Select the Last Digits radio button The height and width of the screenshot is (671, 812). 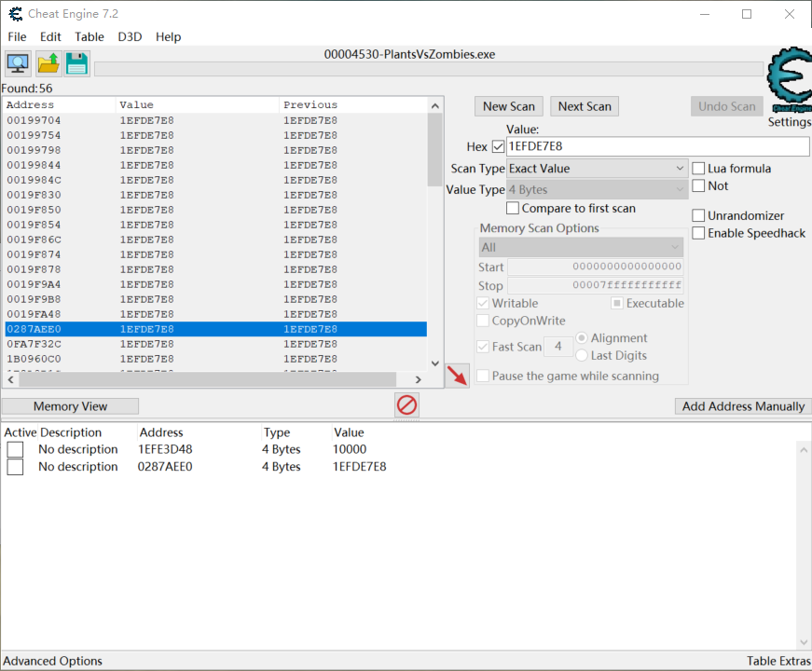[x=582, y=355]
